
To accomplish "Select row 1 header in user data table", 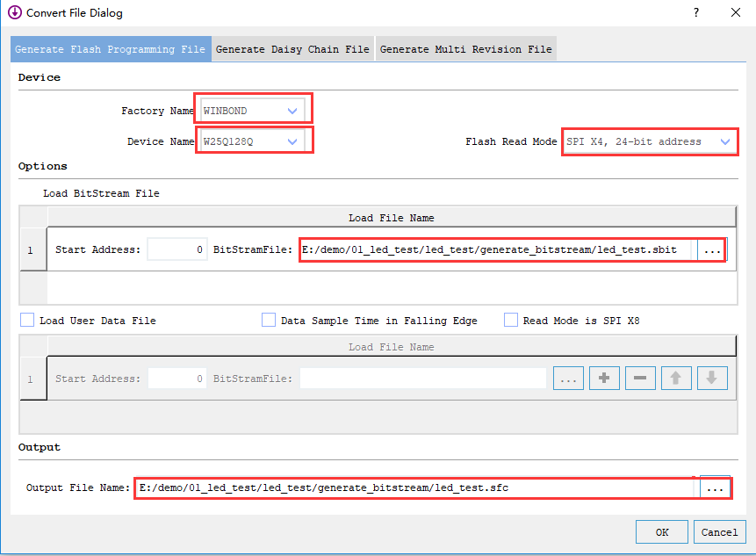I will pyautogui.click(x=33, y=379).
